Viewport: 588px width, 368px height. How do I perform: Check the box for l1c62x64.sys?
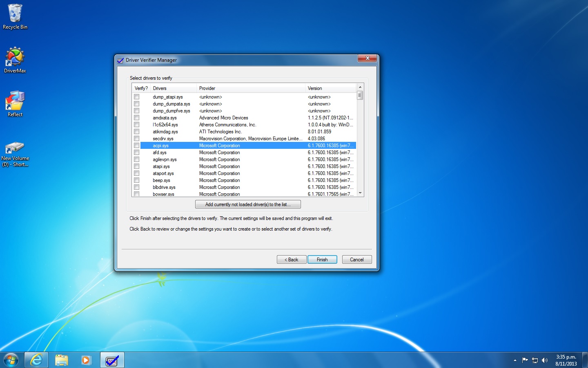(137, 125)
